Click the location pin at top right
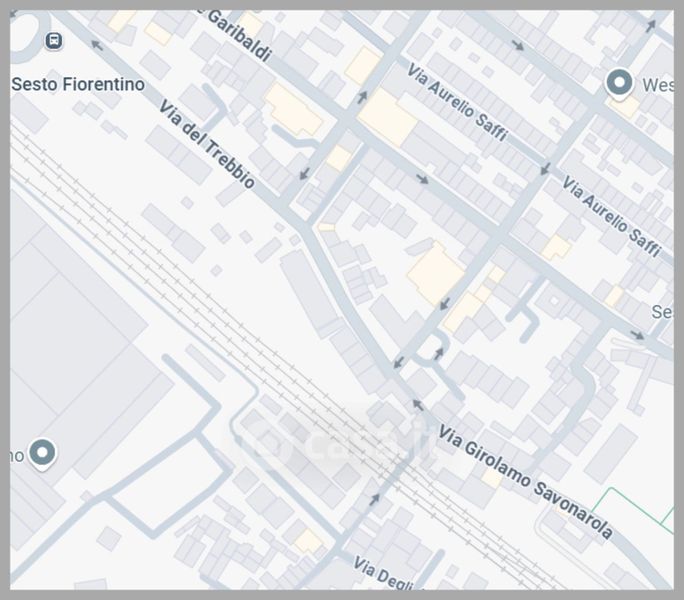684x600 pixels. 620,83
